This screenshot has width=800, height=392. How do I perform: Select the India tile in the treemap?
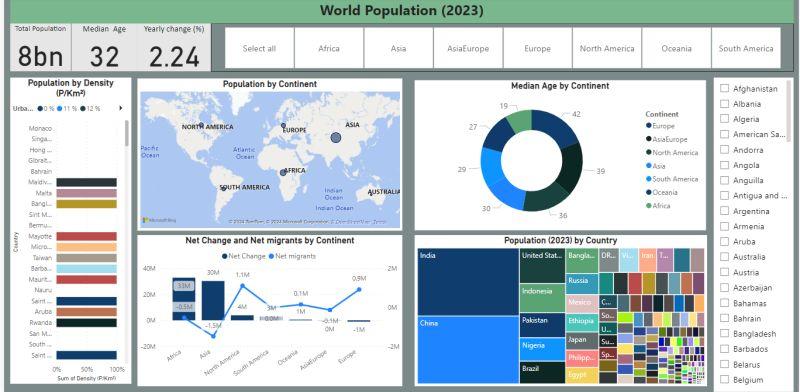coord(468,282)
